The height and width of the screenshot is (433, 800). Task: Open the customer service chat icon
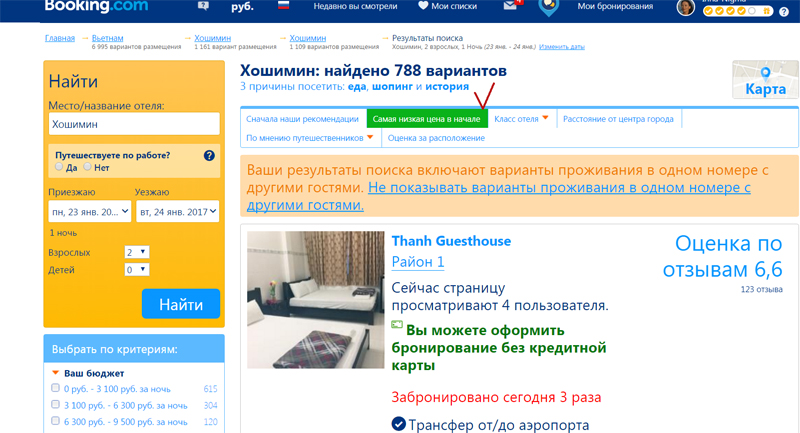(x=203, y=6)
